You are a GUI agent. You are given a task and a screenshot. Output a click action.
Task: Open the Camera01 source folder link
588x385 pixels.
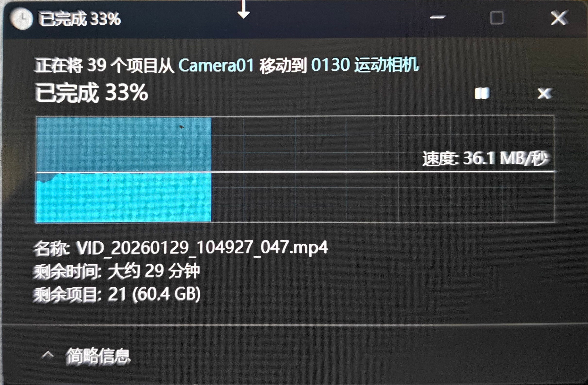pyautogui.click(x=216, y=66)
